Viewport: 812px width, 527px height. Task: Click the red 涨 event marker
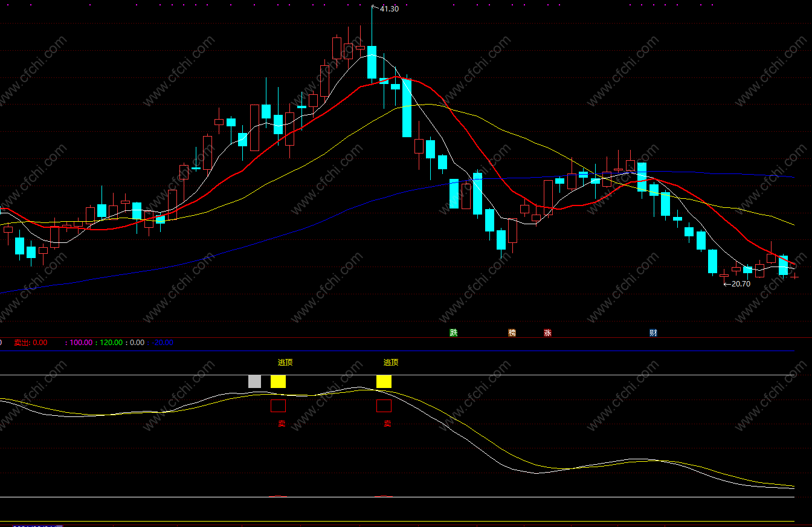coord(547,332)
